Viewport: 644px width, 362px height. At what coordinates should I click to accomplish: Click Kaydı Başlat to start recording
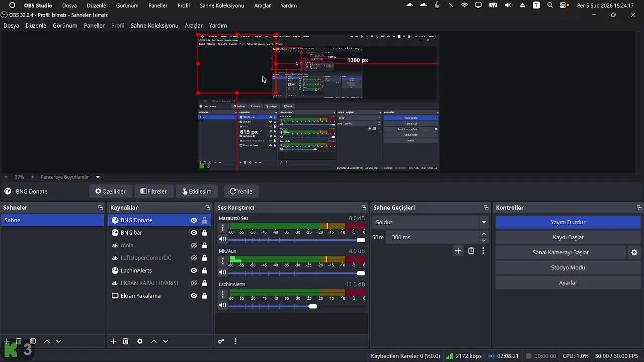point(568,237)
